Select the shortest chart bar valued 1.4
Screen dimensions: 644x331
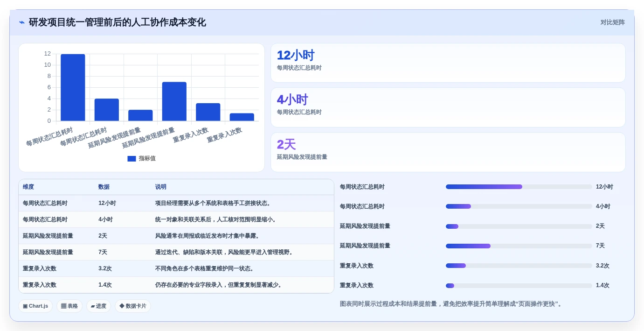tap(242, 117)
